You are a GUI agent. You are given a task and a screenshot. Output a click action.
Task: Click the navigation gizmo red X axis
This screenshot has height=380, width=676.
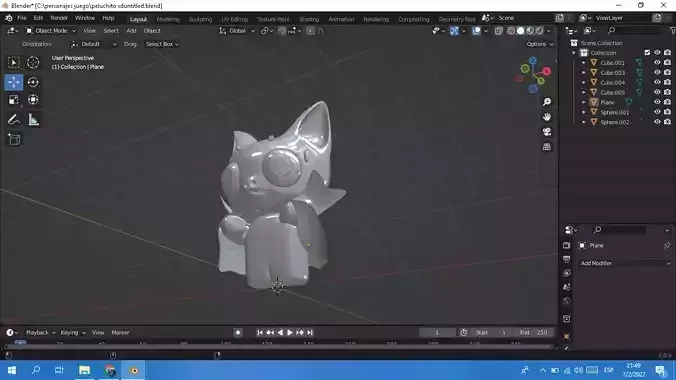[547, 71]
